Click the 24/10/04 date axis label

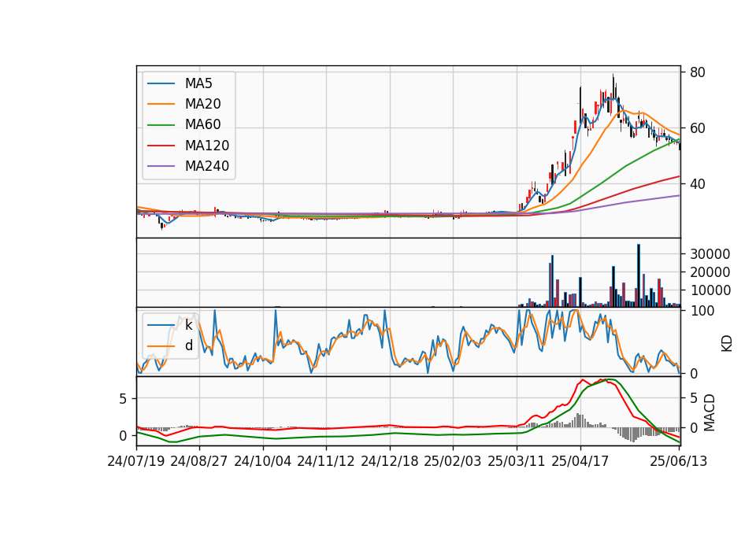(x=263, y=461)
